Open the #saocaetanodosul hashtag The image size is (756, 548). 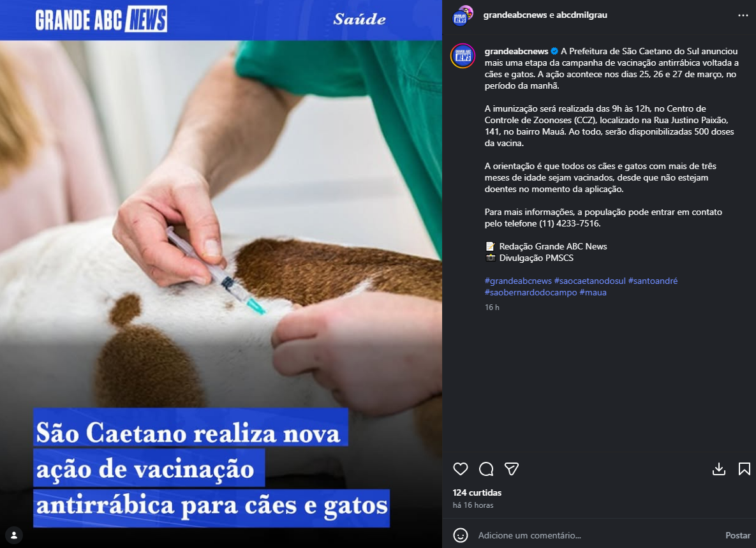[x=589, y=281]
